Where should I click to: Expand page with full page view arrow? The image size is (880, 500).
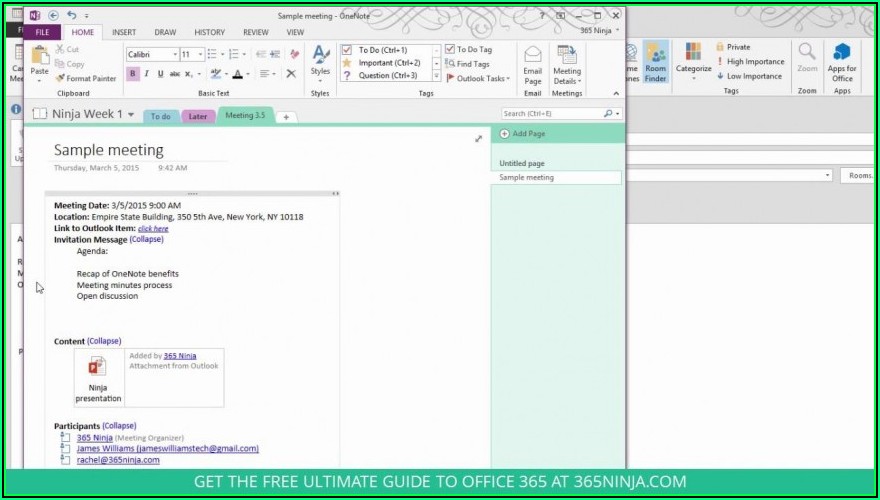[478, 139]
